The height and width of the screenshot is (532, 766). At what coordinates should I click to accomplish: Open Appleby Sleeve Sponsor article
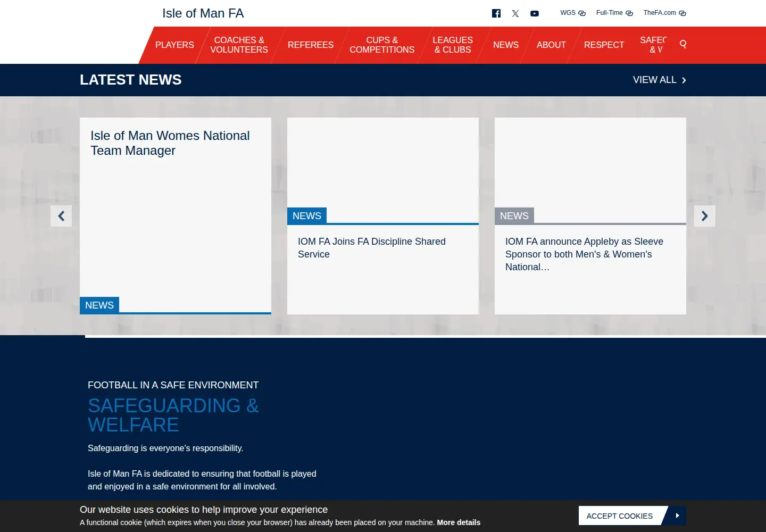[584, 254]
